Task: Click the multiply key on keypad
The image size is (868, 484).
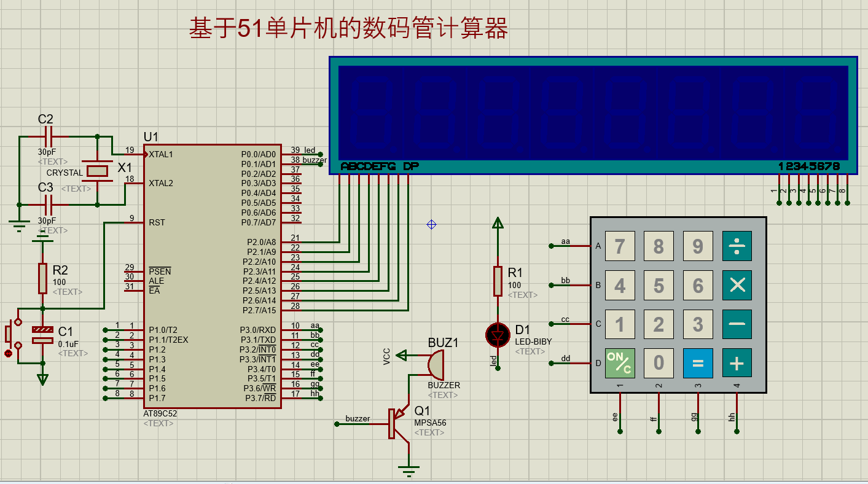Action: pos(737,286)
